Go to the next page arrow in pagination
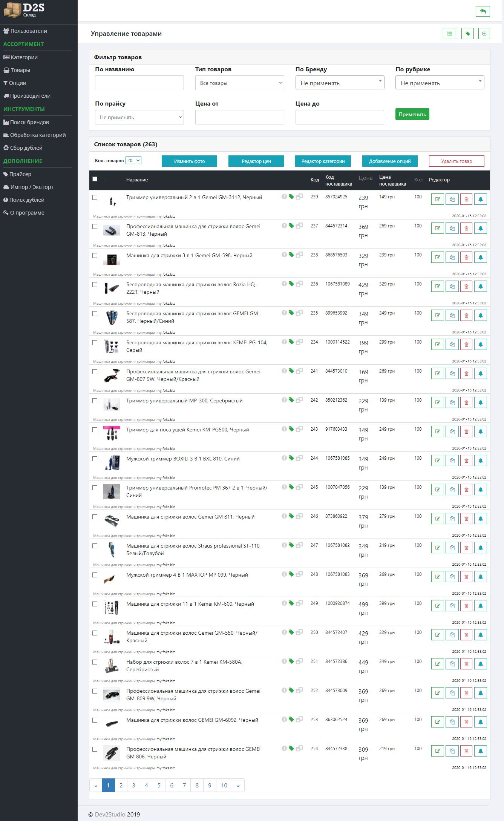Image resolution: width=504 pixels, height=821 pixels. pos(238,785)
